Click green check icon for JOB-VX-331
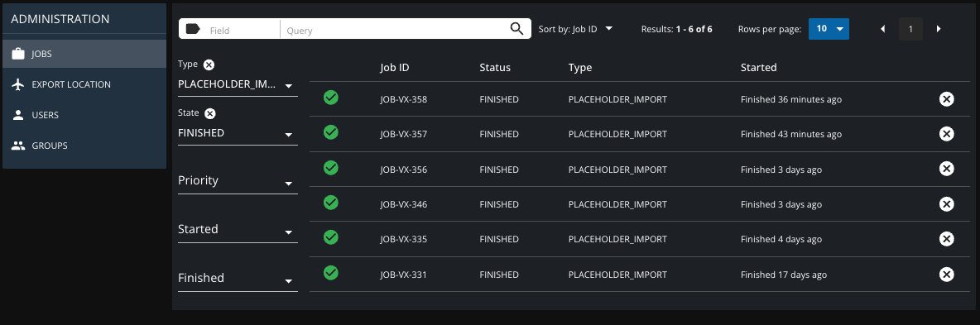 point(331,273)
